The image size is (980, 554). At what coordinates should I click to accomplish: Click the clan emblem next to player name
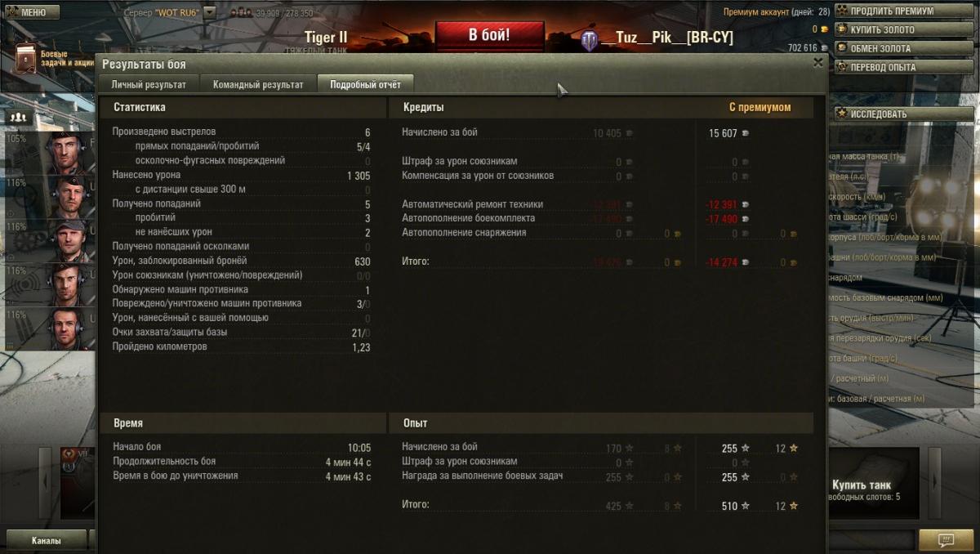click(x=590, y=39)
